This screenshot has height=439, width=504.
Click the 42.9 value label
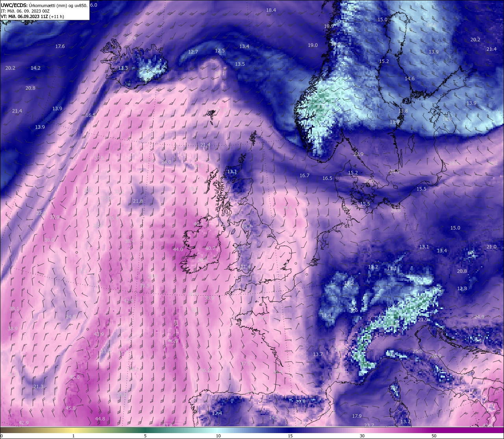(x=24, y=423)
